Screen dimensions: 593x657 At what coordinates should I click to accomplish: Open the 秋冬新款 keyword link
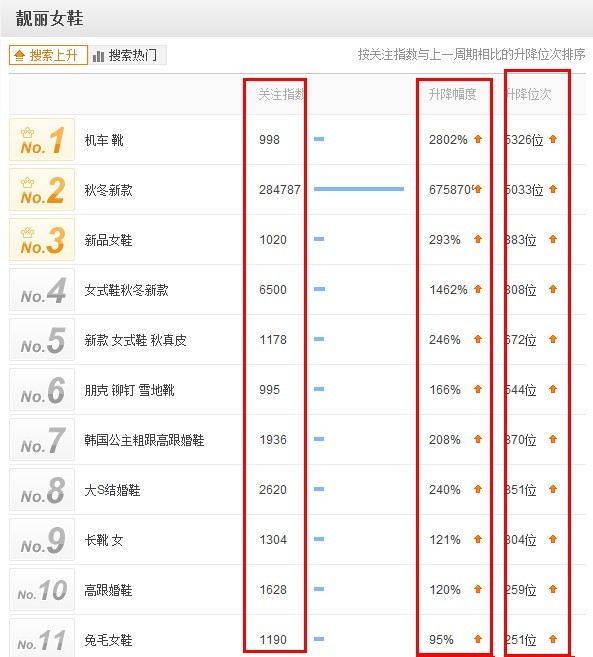pos(109,190)
